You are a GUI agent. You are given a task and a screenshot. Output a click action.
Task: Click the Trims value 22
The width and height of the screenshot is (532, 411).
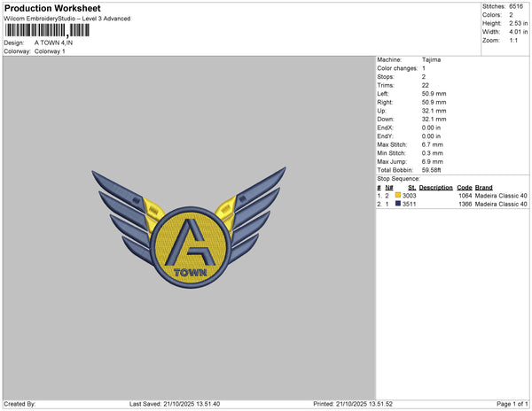[x=426, y=85]
